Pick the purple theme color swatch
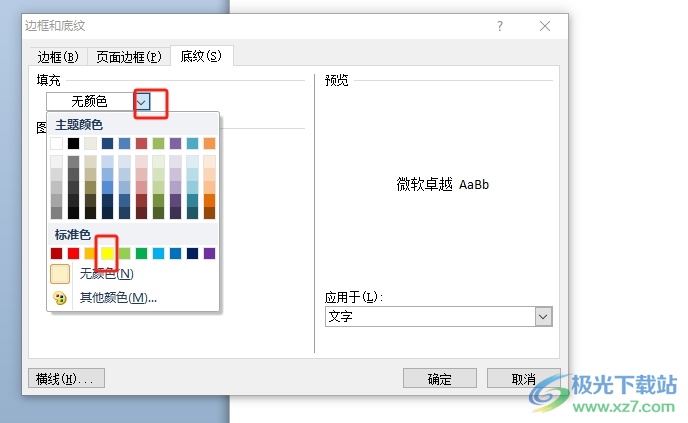The image size is (688, 423). [x=176, y=143]
